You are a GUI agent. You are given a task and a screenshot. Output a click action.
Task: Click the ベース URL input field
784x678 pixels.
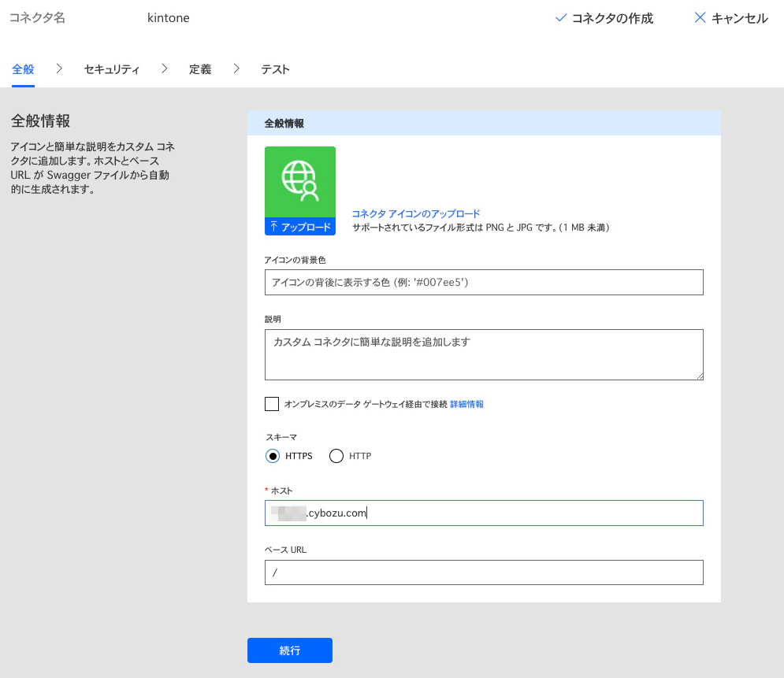click(484, 572)
